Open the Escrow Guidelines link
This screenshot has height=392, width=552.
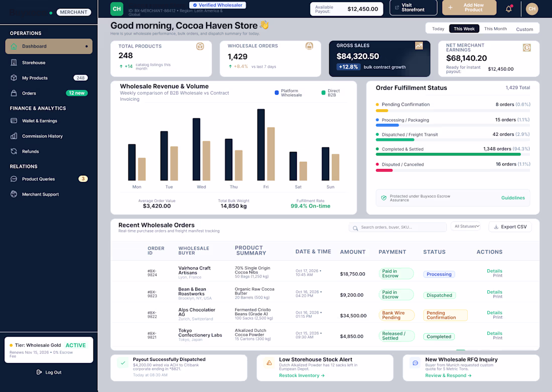(513, 198)
